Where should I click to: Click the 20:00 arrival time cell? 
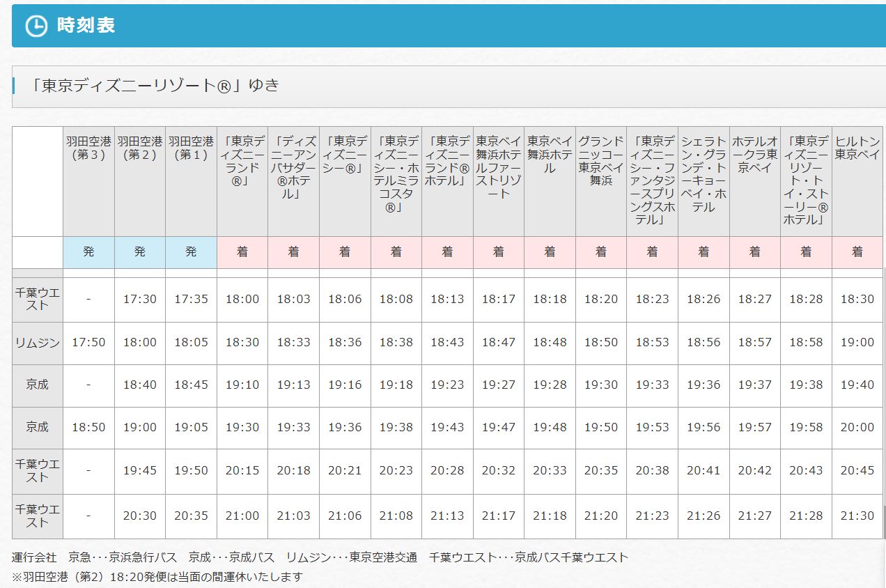(857, 428)
